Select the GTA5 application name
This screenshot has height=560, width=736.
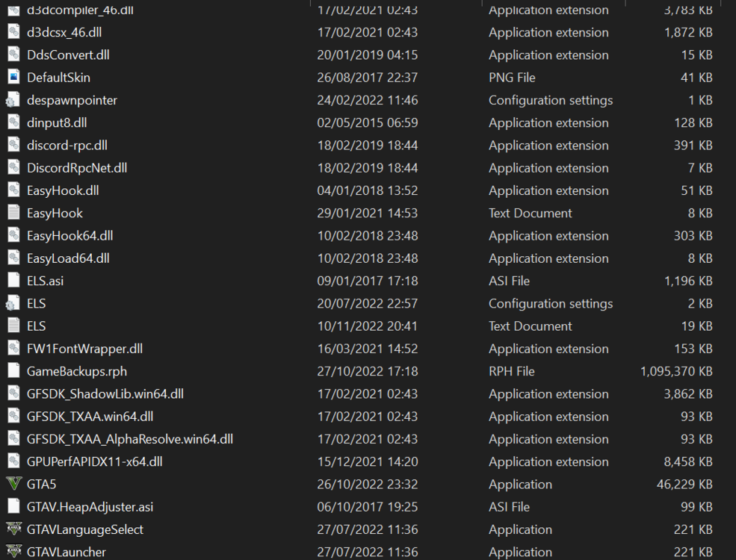(41, 484)
